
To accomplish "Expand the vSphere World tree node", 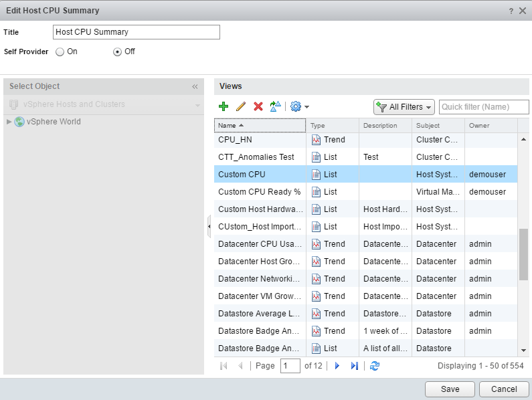I will pyautogui.click(x=9, y=122).
